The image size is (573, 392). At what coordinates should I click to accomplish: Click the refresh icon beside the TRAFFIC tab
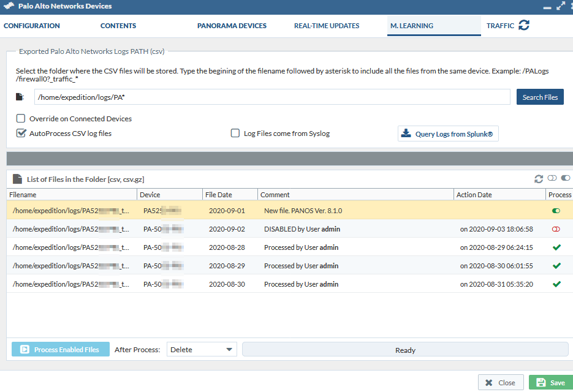[524, 25]
